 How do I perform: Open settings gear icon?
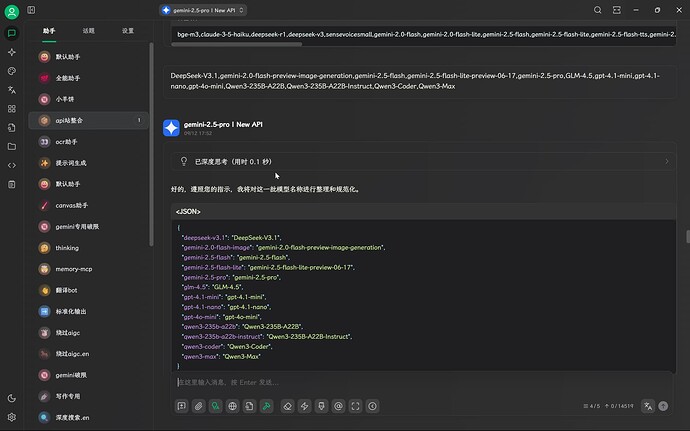tap(12, 417)
